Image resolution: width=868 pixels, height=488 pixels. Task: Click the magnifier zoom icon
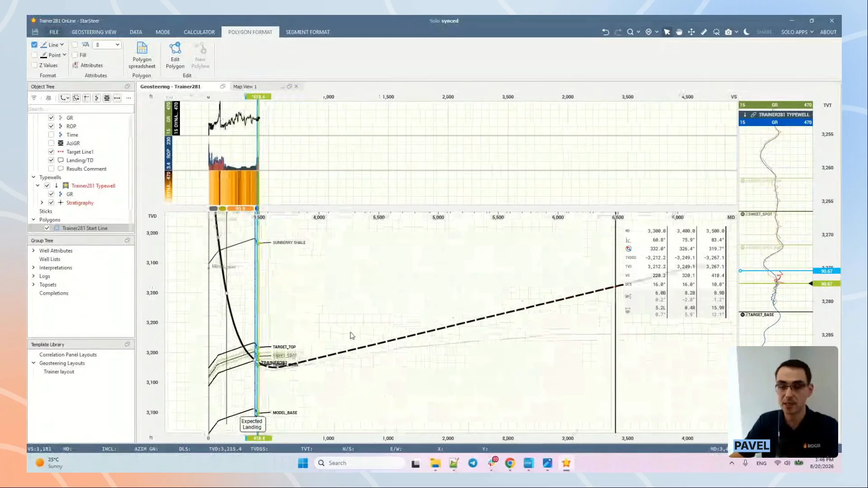(630, 32)
